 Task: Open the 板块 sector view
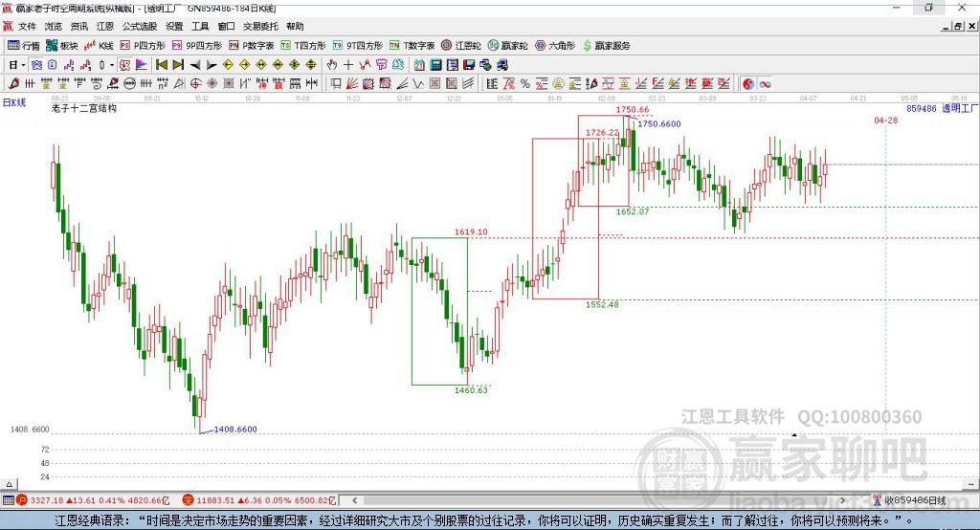(62, 46)
